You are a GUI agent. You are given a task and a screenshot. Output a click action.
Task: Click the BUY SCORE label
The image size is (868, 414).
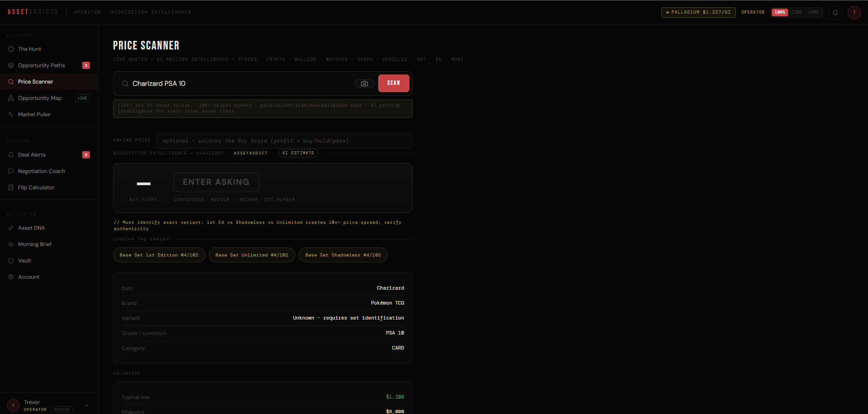[143, 199]
